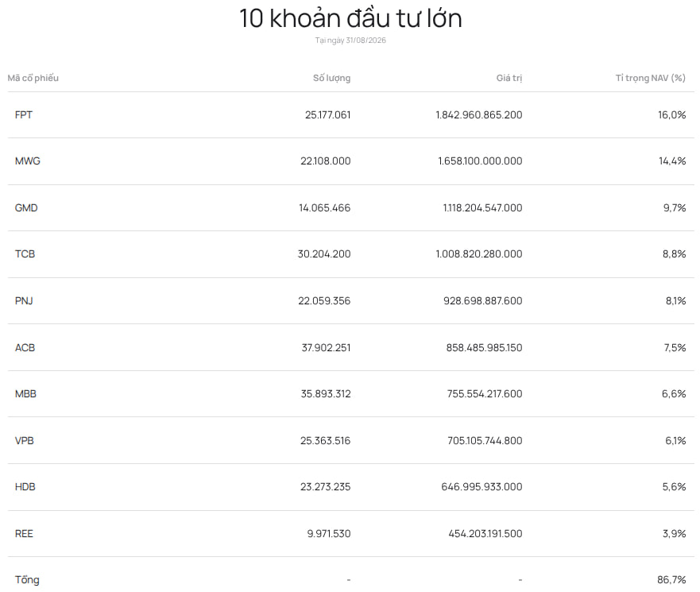Click ACB value 858.485.985.150
The image size is (700, 592).
pyautogui.click(x=485, y=347)
